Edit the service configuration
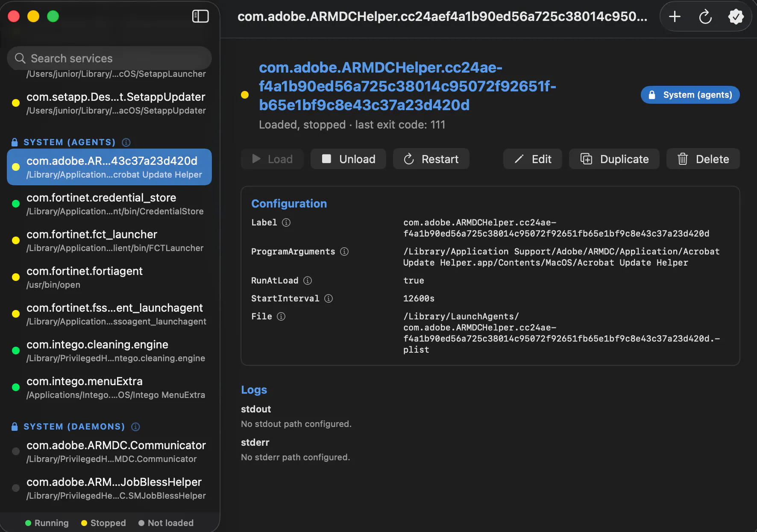 tap(532, 159)
